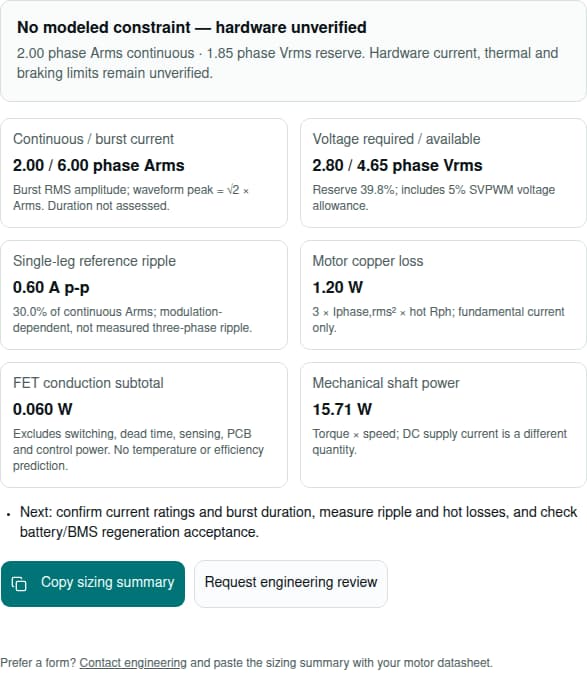Screen dimensions: 587x688
Task: Click the Motor copper loss card
Action: [443, 295]
